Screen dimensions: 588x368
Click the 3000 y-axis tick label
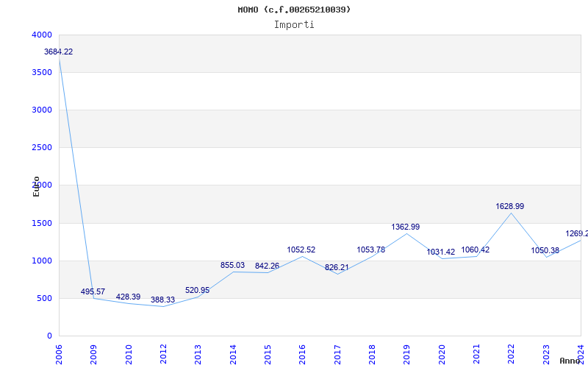[x=42, y=110]
